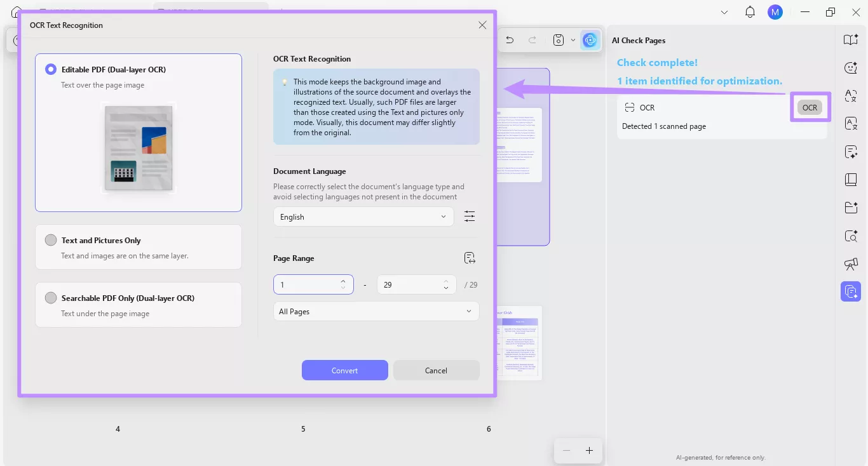
Task: Open the M user profile avatar
Action: [x=775, y=12]
